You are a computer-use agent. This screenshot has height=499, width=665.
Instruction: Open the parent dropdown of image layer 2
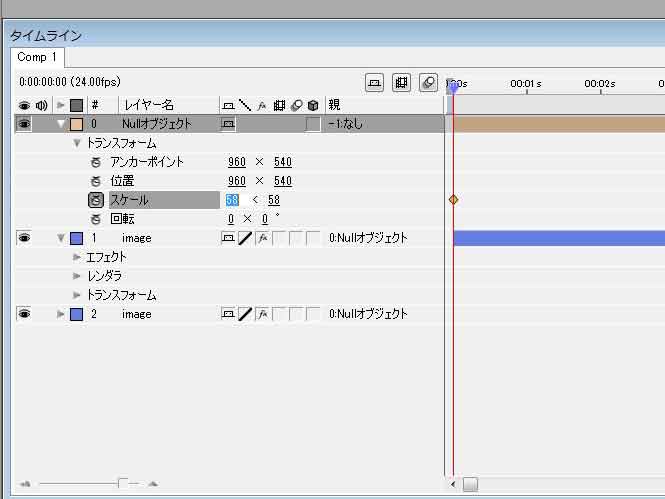[x=368, y=314]
